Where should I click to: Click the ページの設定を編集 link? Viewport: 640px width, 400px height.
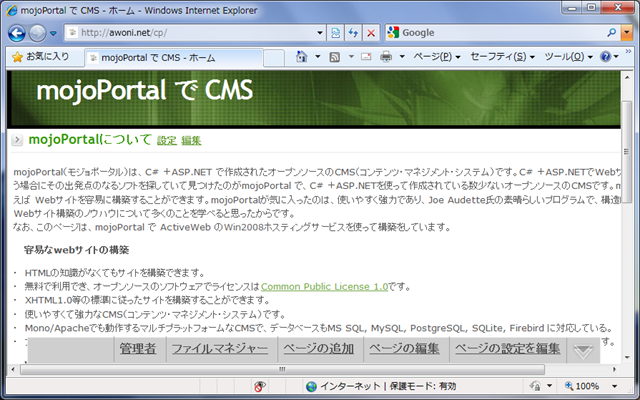507,349
